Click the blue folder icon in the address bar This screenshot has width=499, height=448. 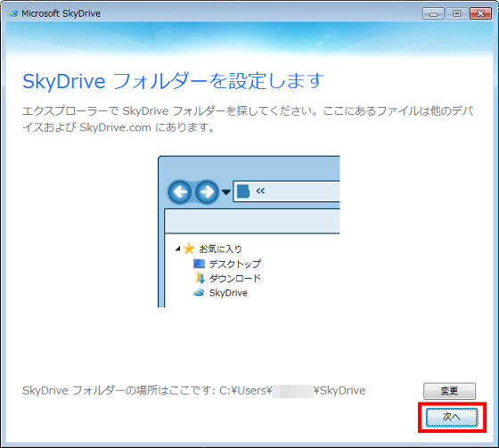pyautogui.click(x=243, y=191)
